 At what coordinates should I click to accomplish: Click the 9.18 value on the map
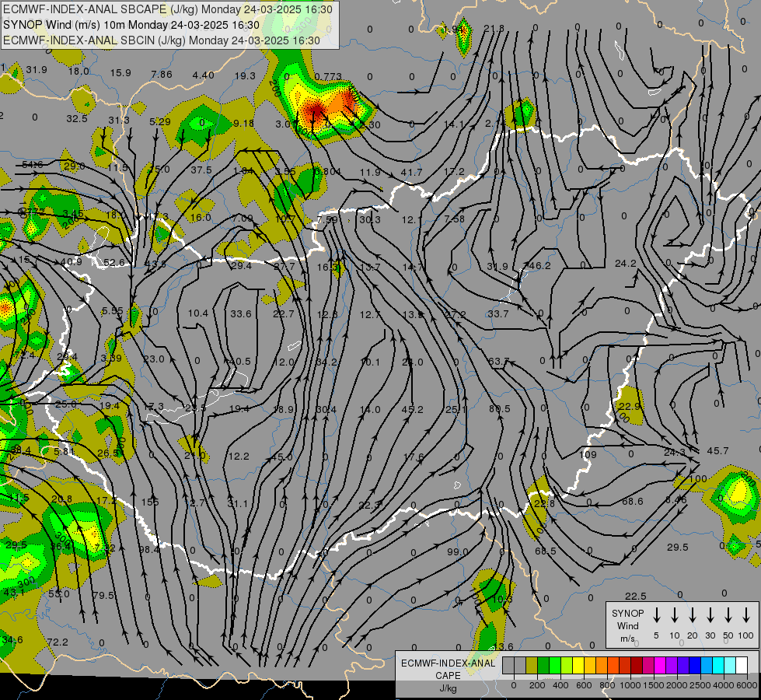(243, 124)
